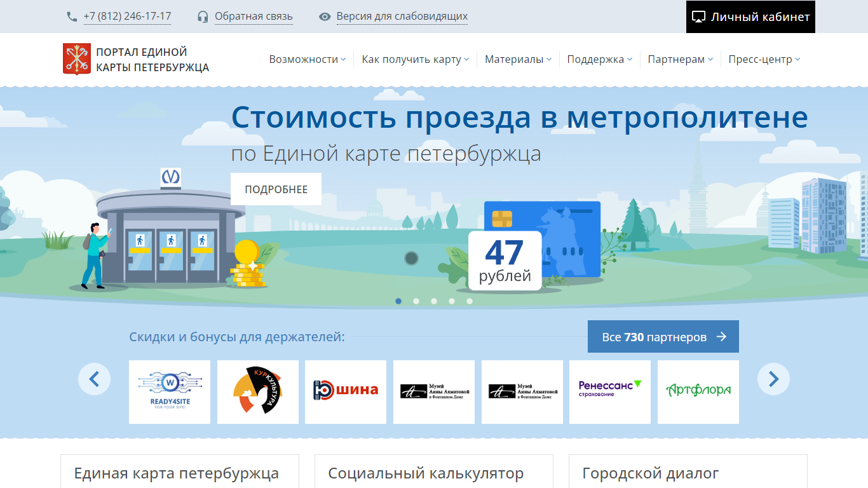The width and height of the screenshot is (868, 488).
Task: Open the Ренессанс страхование partner logo
Action: tap(610, 392)
